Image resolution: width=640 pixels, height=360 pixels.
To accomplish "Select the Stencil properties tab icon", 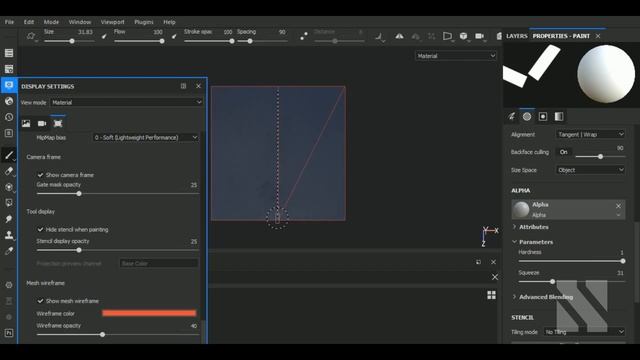I will (x=543, y=117).
